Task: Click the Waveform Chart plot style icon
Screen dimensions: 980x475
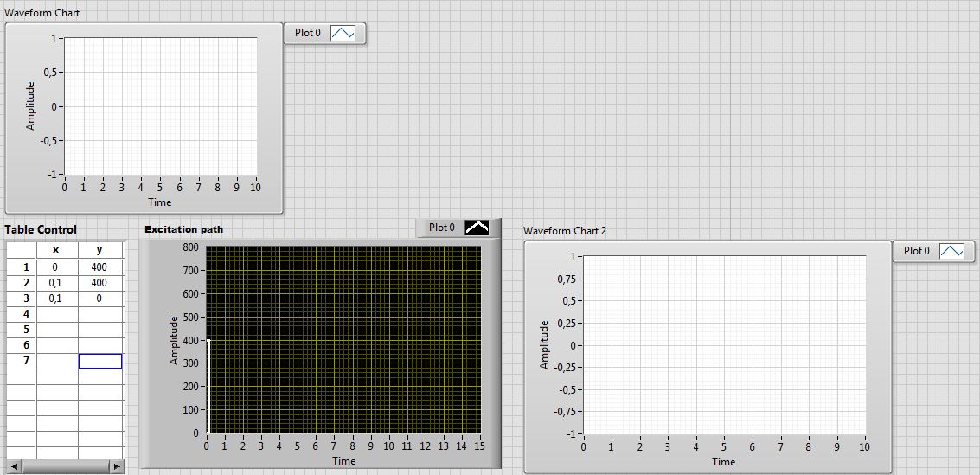Action: pos(344,33)
